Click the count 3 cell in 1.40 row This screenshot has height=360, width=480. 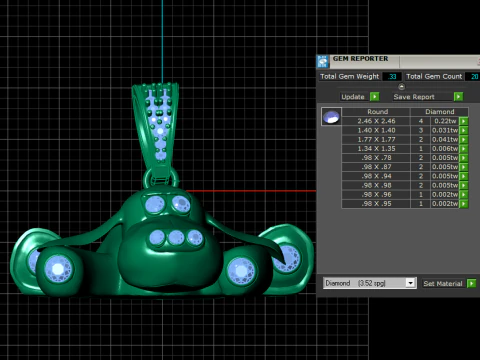pos(421,130)
